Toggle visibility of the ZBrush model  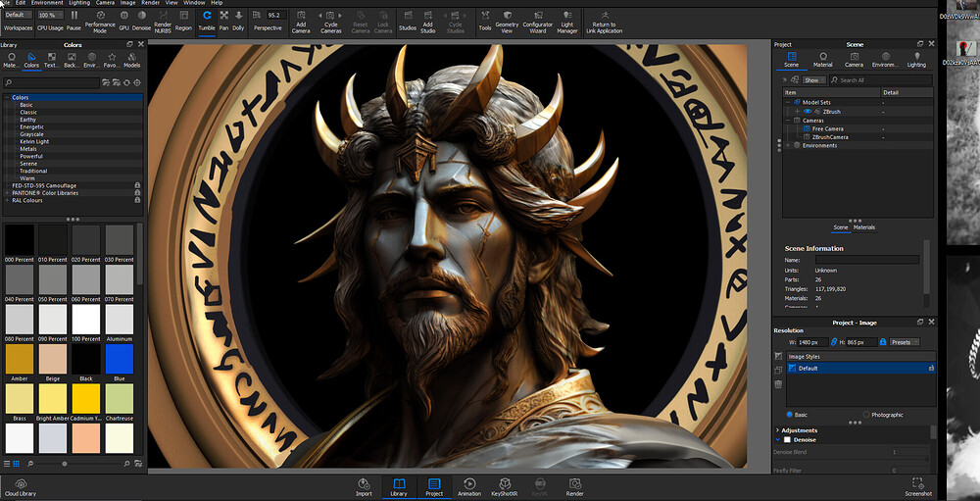[807, 112]
